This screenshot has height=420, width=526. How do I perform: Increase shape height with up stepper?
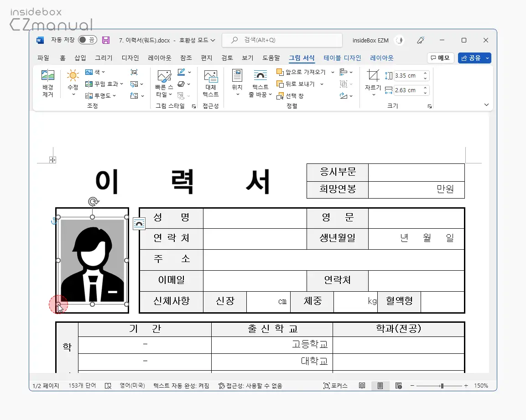coord(425,73)
